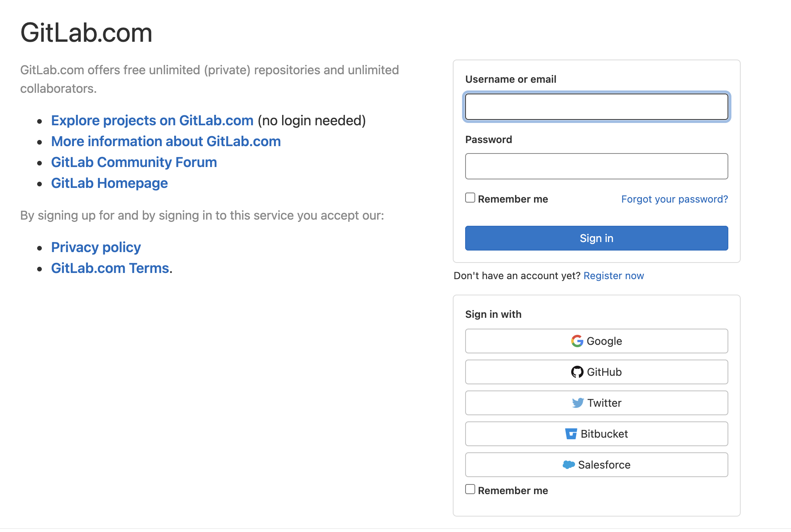This screenshot has width=791, height=532.
Task: Sign in with the Salesforce label
Action: (604, 465)
